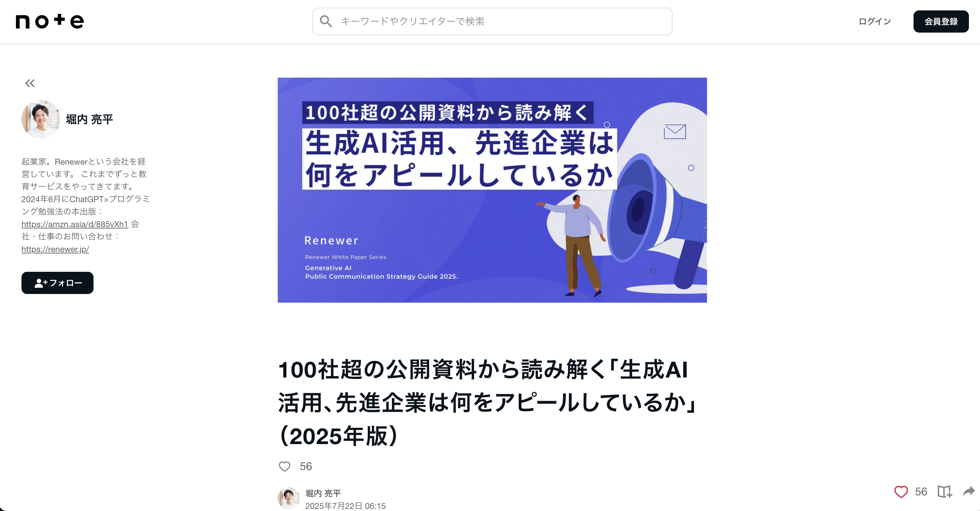Image resolution: width=980 pixels, height=511 pixels.
Task: Open article header cover image
Action: tap(492, 190)
